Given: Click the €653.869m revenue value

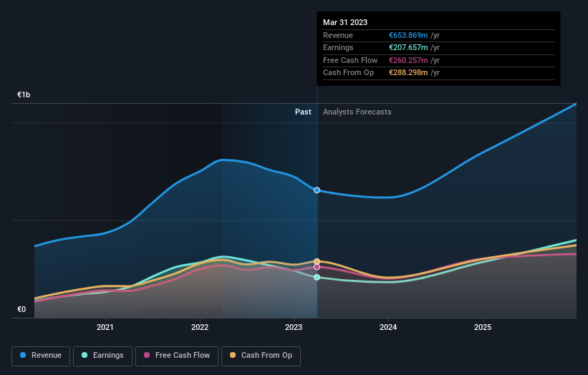Looking at the screenshot, I should (x=408, y=35).
